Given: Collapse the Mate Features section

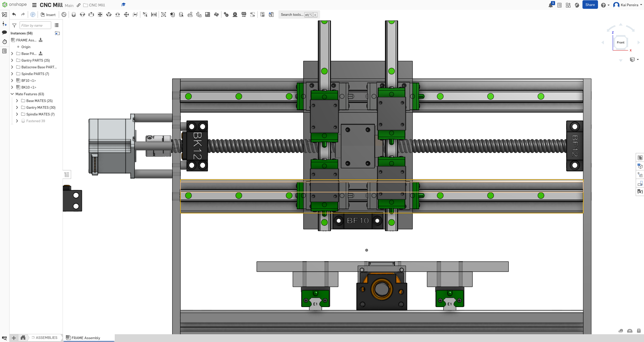Looking at the screenshot, I should (x=12, y=94).
